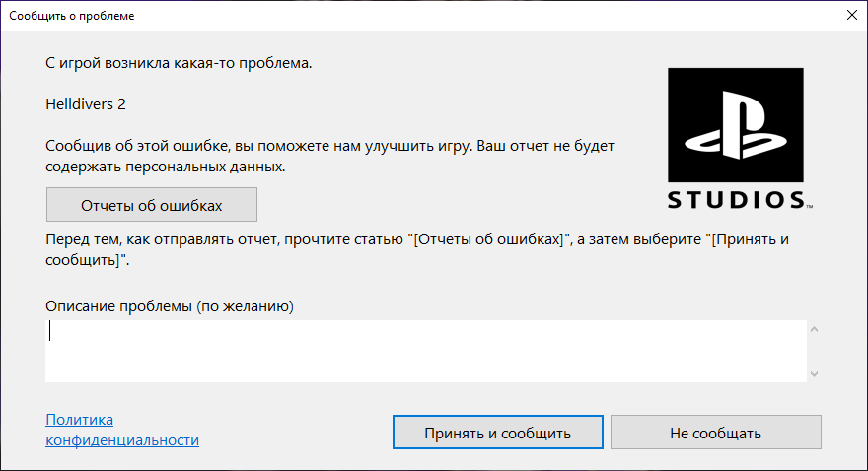Click the Helldivers 2 game name text
Image resolution: width=868 pixels, height=471 pixels.
pos(86,103)
